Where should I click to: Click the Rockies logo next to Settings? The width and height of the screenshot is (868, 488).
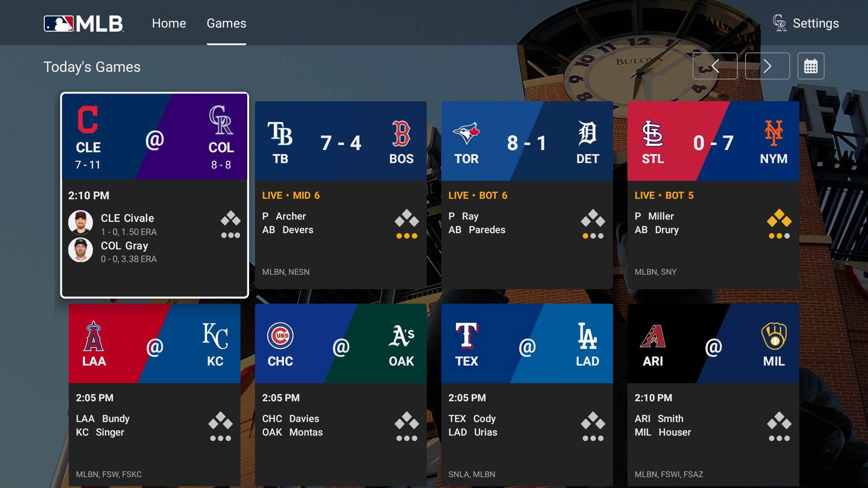(x=780, y=23)
